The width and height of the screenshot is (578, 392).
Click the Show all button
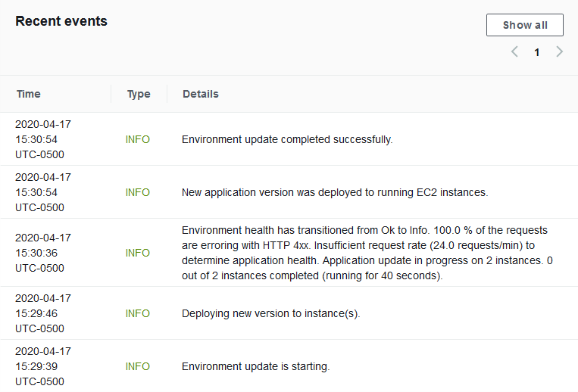click(524, 25)
